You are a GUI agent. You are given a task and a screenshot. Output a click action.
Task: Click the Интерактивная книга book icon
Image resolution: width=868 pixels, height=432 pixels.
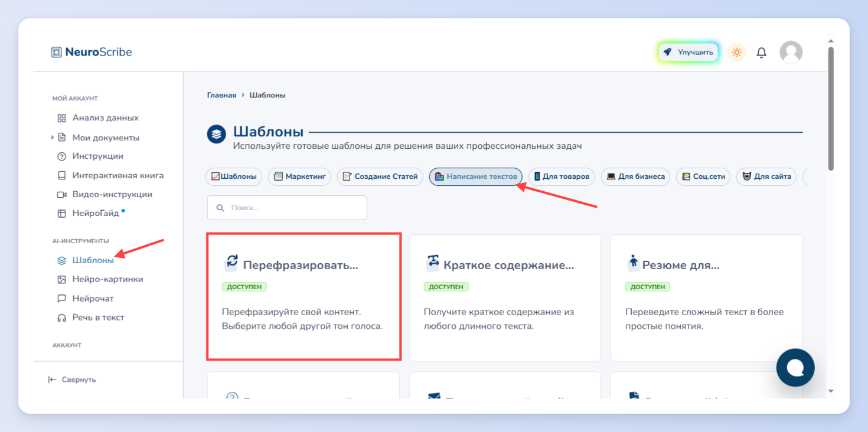tap(61, 175)
